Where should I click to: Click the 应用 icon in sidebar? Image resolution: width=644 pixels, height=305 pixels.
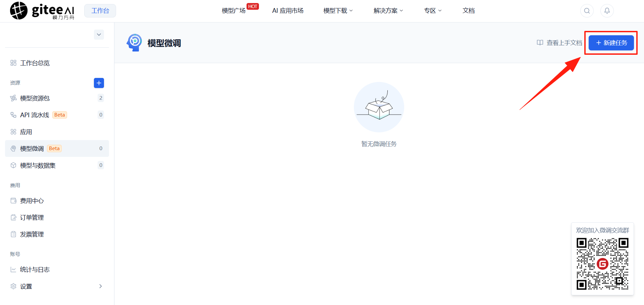[13, 132]
